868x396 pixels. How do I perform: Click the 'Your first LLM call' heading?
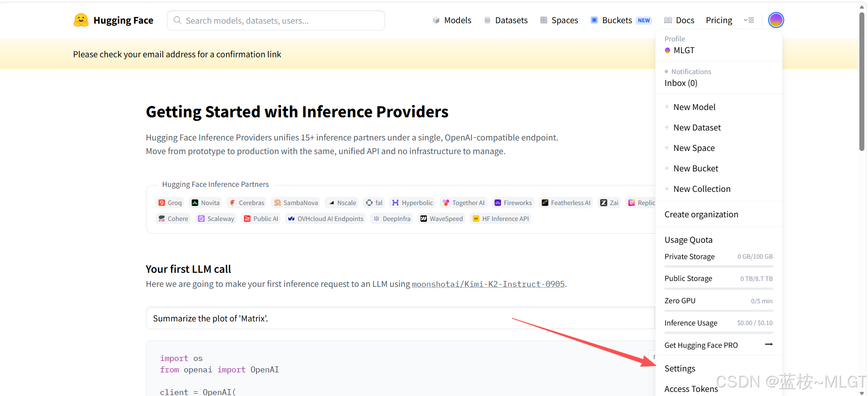[188, 269]
